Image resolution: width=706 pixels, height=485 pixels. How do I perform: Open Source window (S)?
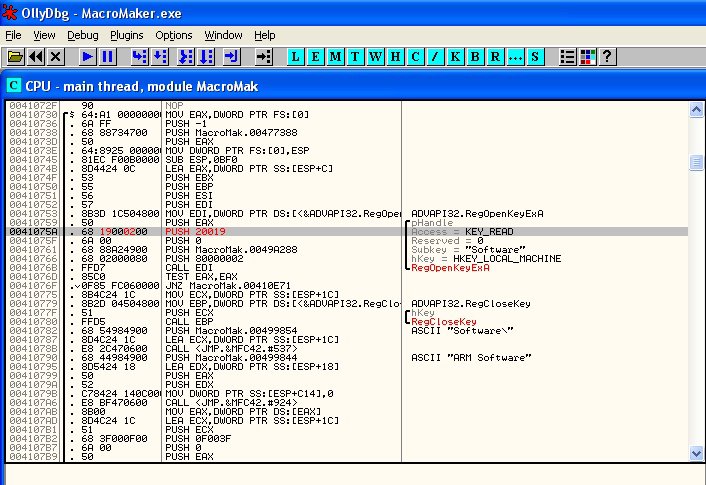[535, 57]
